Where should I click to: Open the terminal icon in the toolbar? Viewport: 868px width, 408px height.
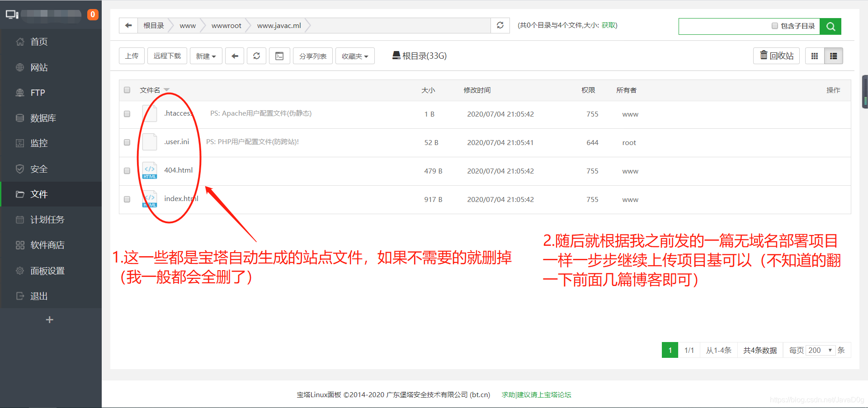[x=279, y=56]
